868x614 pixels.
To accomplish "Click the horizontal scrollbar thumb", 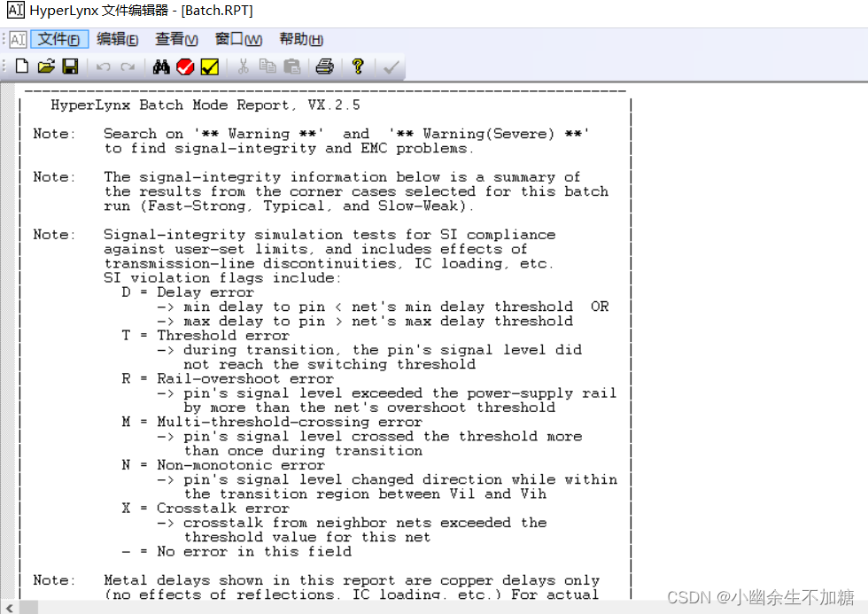I will (x=28, y=608).
